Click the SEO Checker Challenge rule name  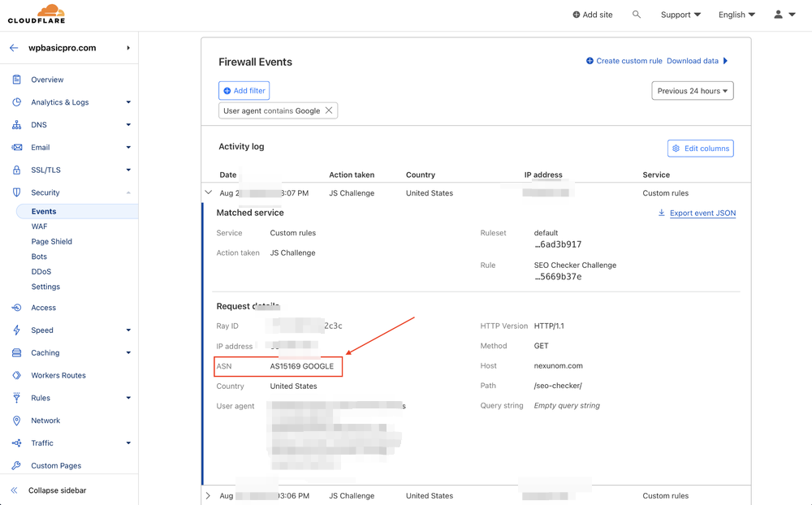coord(575,265)
